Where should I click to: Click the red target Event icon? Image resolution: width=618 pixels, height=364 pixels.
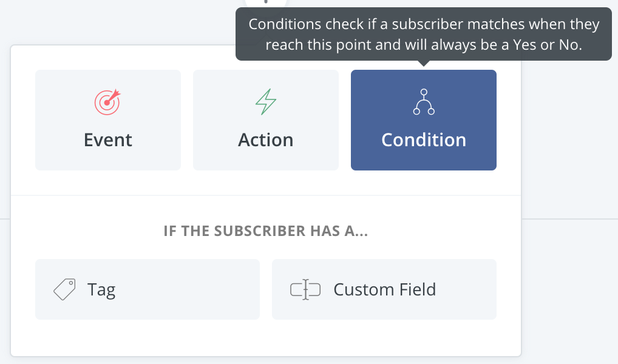click(x=107, y=103)
